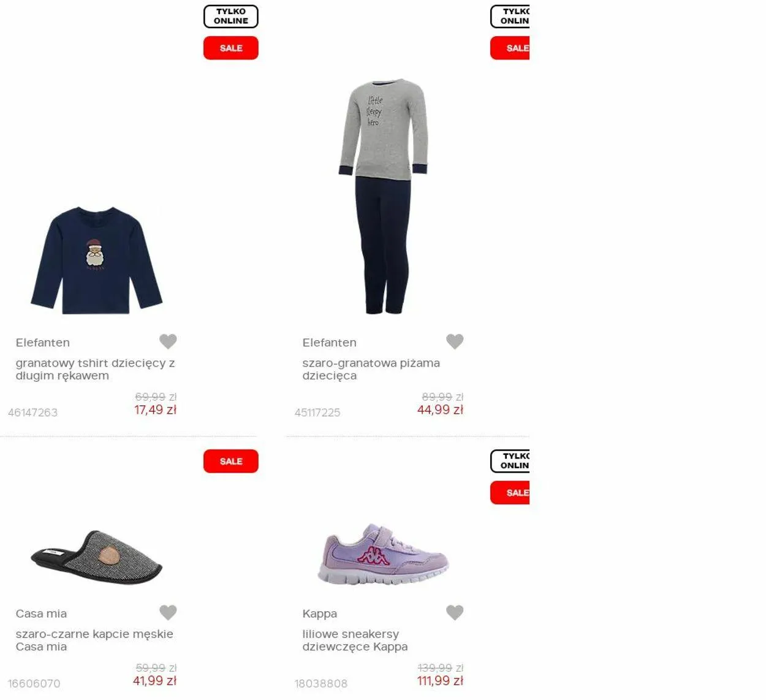Add szaro-granatowa piżama to wishlist heart
Screen dimensions: 766x700
(x=455, y=341)
